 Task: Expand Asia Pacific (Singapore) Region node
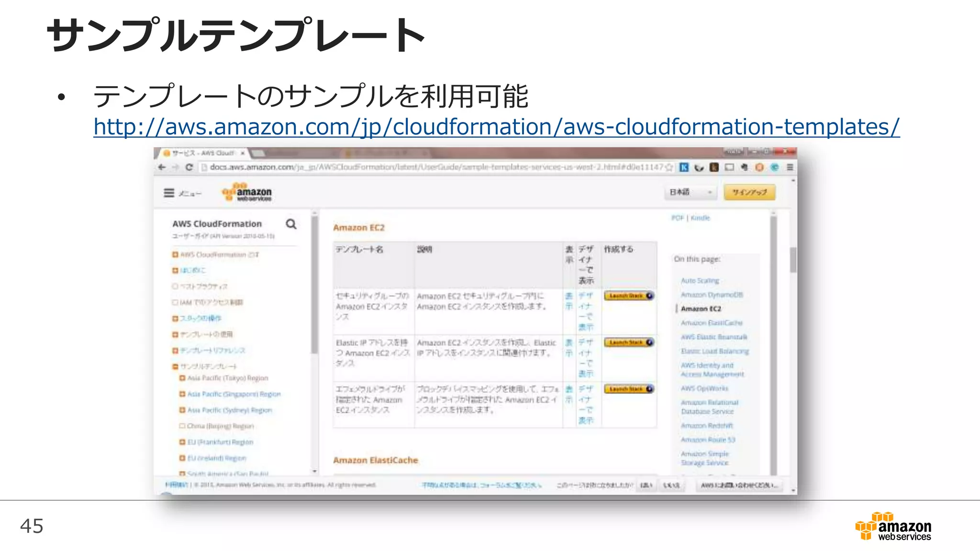182,394
